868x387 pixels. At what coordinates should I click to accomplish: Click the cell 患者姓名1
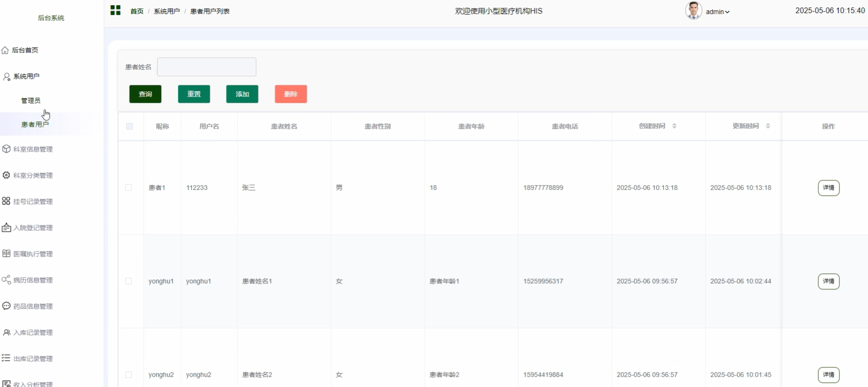point(257,281)
